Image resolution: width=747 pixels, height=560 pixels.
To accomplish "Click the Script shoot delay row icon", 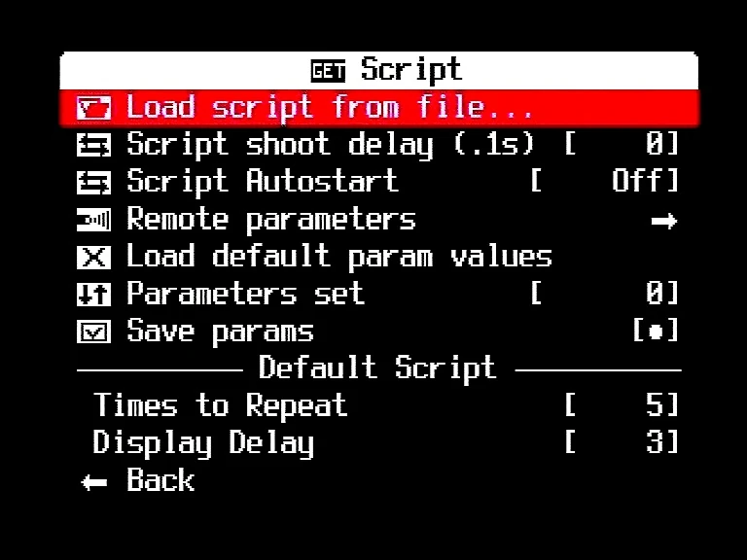I will [93, 145].
